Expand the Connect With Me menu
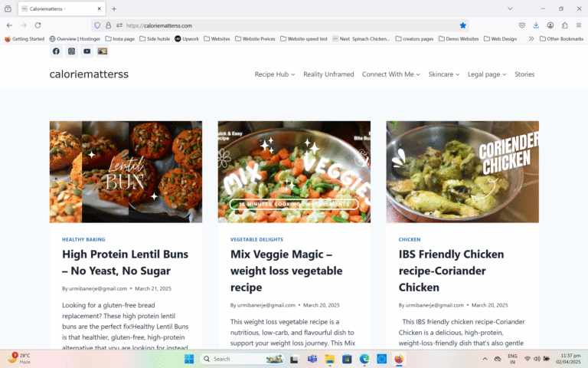The height and width of the screenshot is (368, 588). coord(391,74)
